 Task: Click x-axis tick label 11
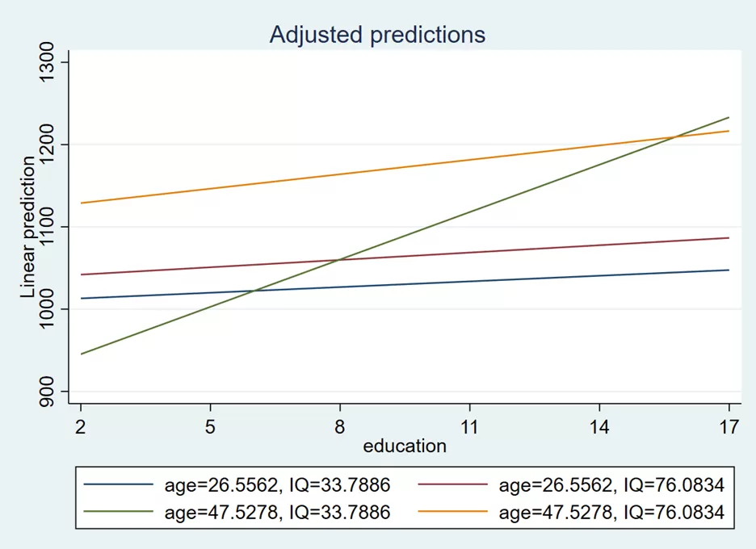coord(469,425)
